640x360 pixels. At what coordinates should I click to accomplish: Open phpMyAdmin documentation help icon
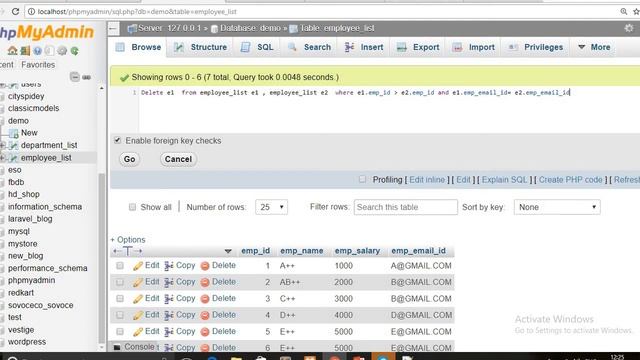(x=38, y=51)
